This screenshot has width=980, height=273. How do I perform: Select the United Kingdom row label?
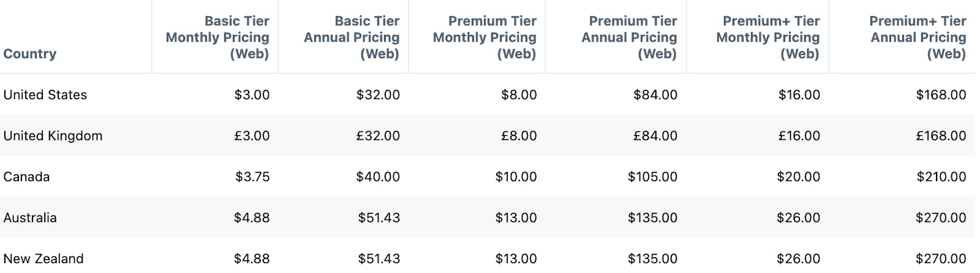[x=53, y=136]
